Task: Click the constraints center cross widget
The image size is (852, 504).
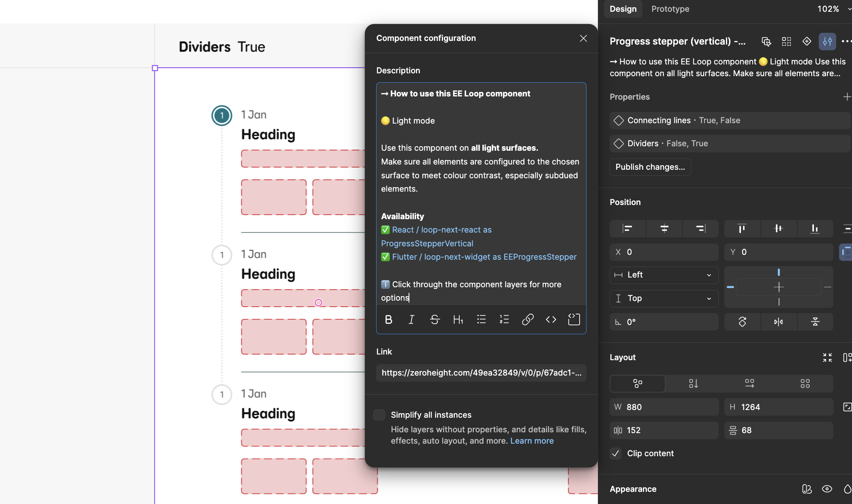Action: pos(779,287)
